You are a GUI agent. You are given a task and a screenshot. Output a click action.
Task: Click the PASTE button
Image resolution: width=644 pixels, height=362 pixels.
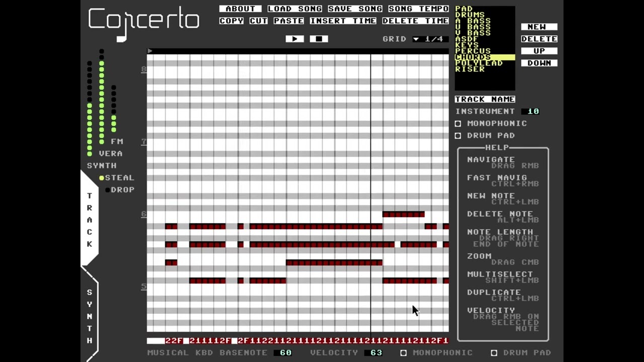coord(289,21)
